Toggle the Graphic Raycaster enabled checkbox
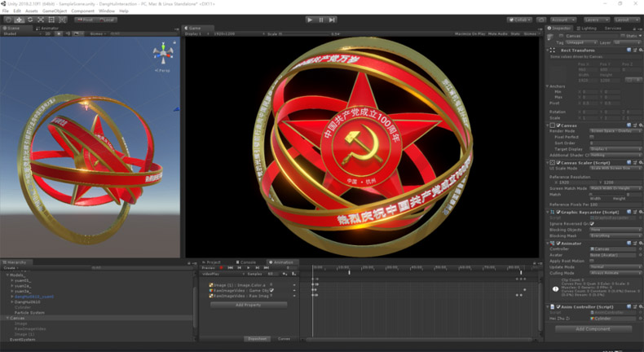 (558, 212)
